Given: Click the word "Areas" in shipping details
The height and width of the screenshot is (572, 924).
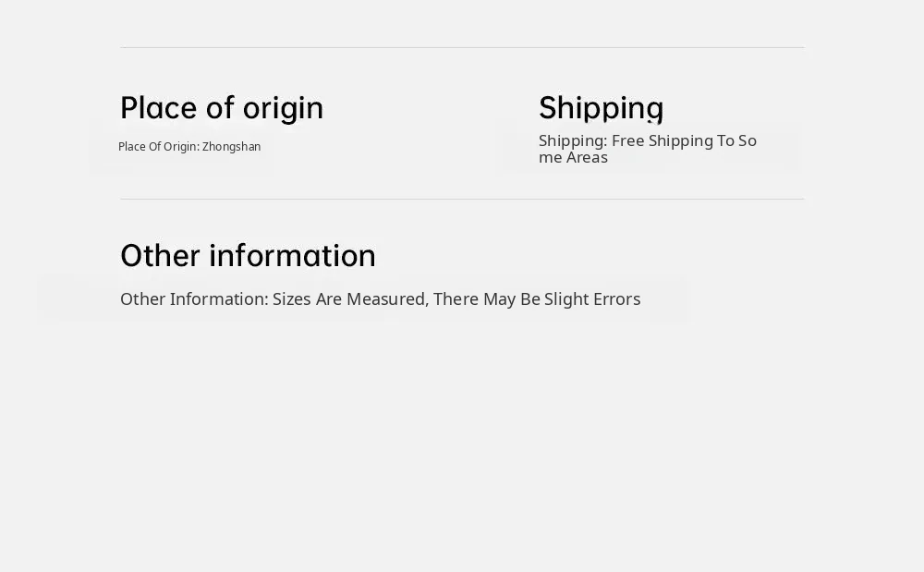Looking at the screenshot, I should pos(587,157).
